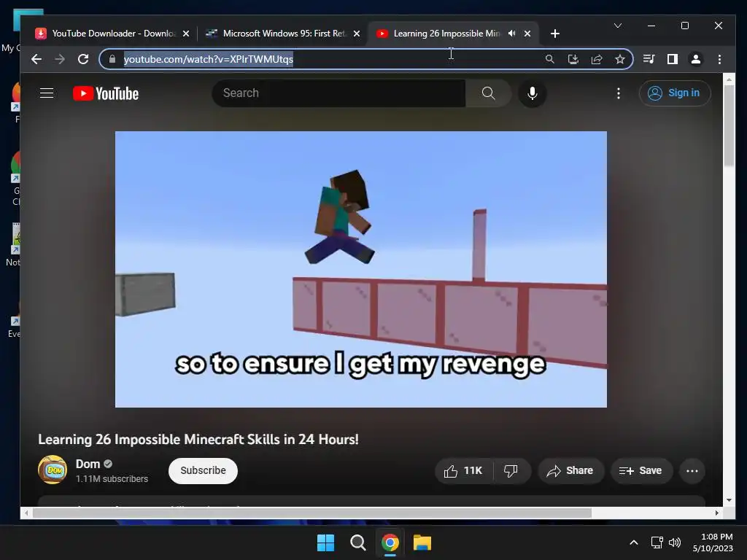Open the YouTube hamburger guide menu
The height and width of the screenshot is (560, 747).
(47, 93)
